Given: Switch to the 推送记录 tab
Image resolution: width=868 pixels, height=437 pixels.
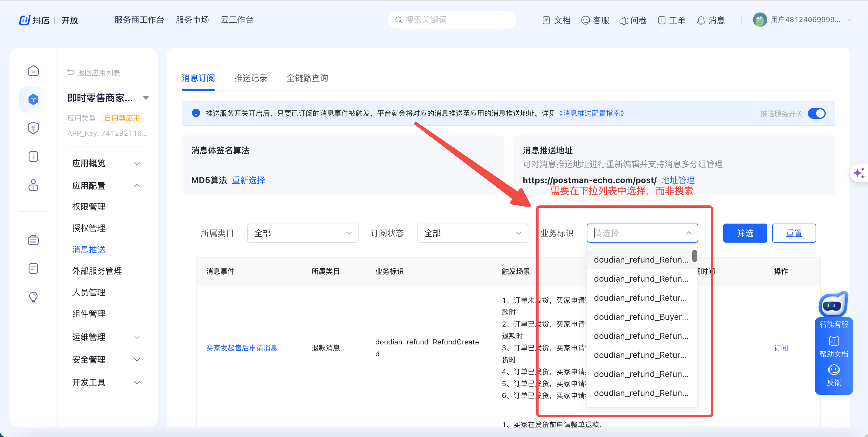Looking at the screenshot, I should 250,78.
